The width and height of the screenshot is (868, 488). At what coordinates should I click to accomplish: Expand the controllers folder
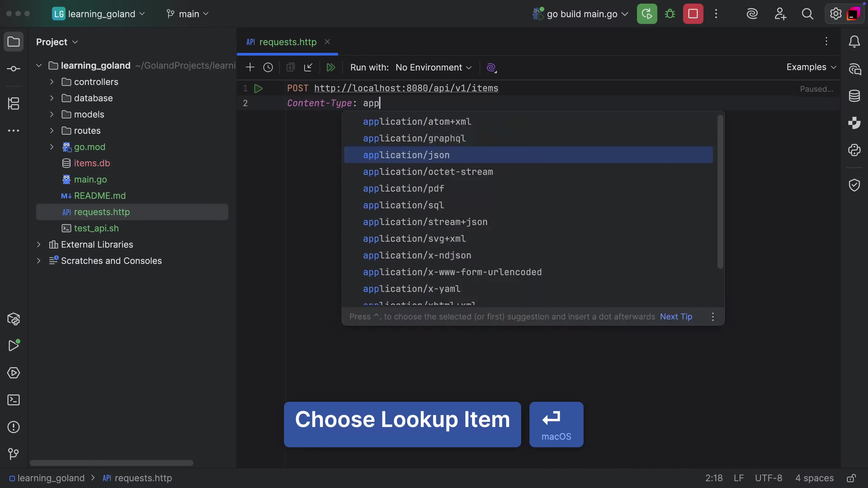click(x=52, y=82)
